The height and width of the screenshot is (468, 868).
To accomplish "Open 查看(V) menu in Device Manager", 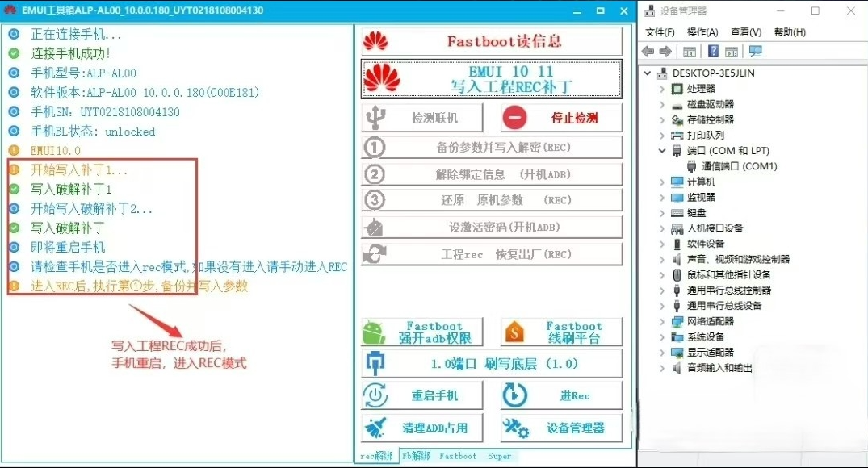I will click(x=746, y=32).
